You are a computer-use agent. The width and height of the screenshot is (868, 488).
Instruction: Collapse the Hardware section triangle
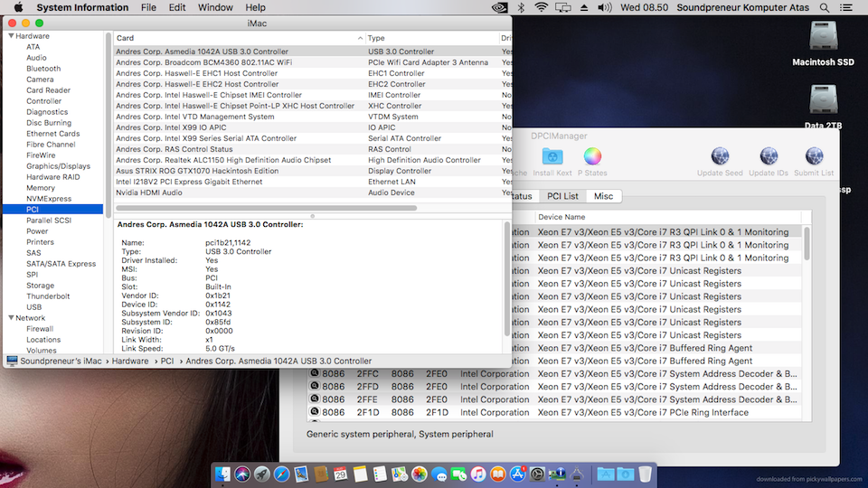click(11, 36)
